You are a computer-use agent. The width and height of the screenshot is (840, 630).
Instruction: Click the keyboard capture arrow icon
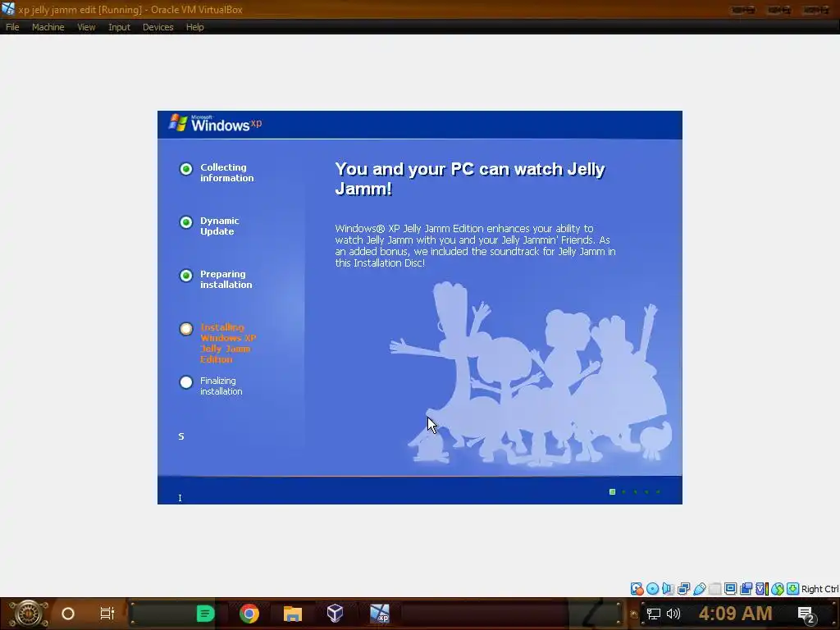pyautogui.click(x=793, y=589)
